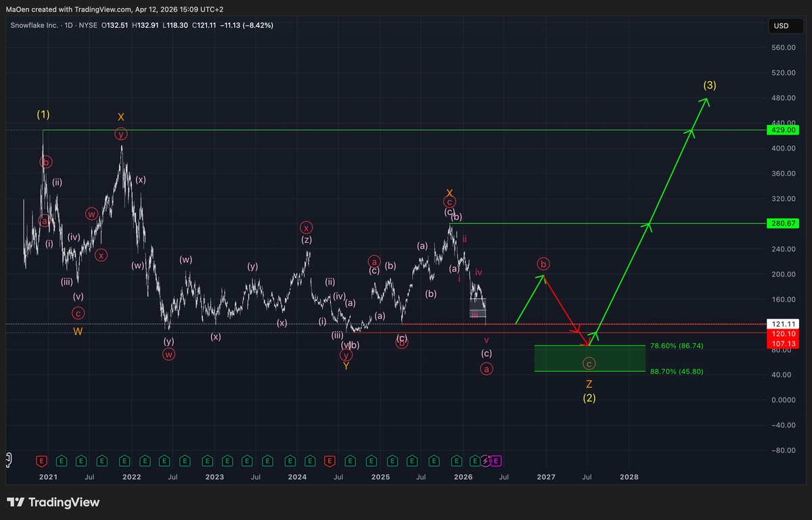Click the purple lightning bolt event icon

486,460
